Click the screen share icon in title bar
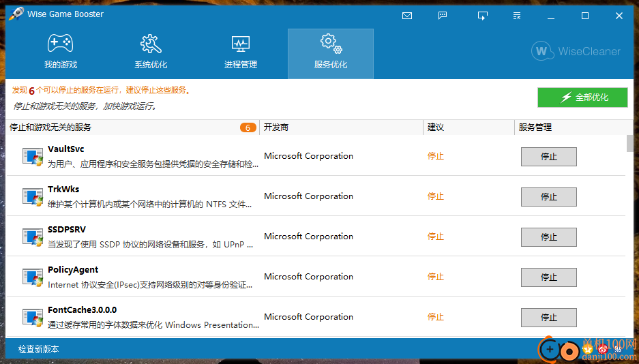The width and height of the screenshot is (639, 364). (x=483, y=16)
